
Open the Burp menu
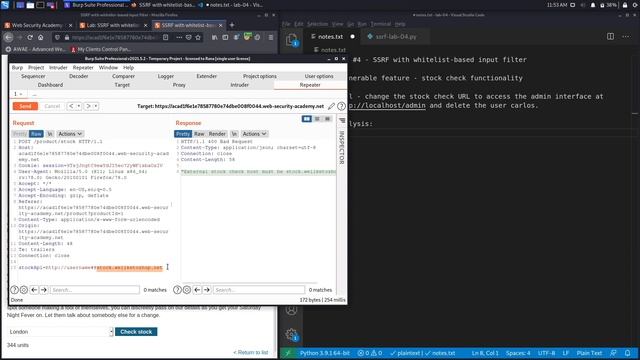(17, 67)
